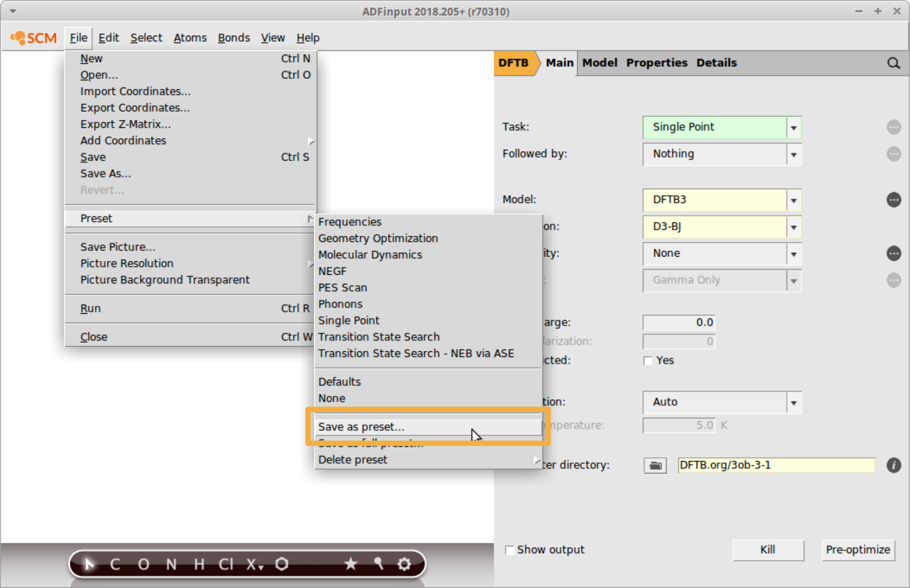Open details button next to Gamma Only
This screenshot has width=910, height=588.
pos(893,280)
